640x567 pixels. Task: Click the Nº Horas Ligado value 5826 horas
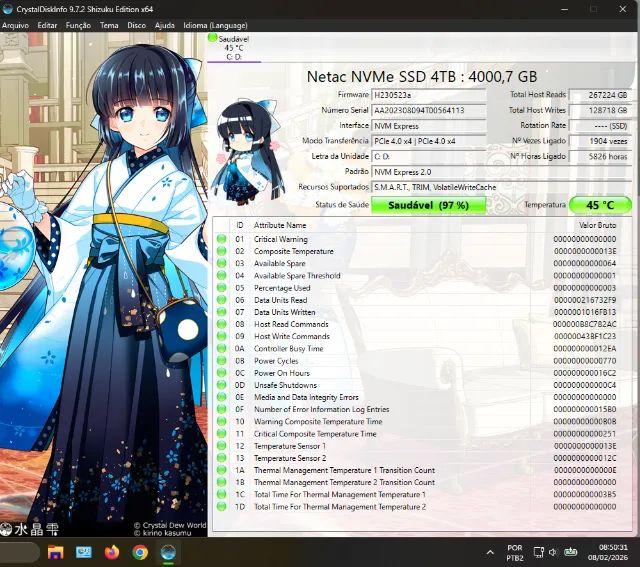point(600,156)
